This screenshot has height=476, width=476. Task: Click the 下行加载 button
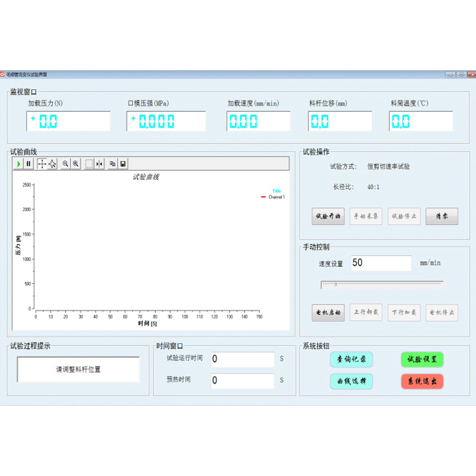(x=404, y=313)
